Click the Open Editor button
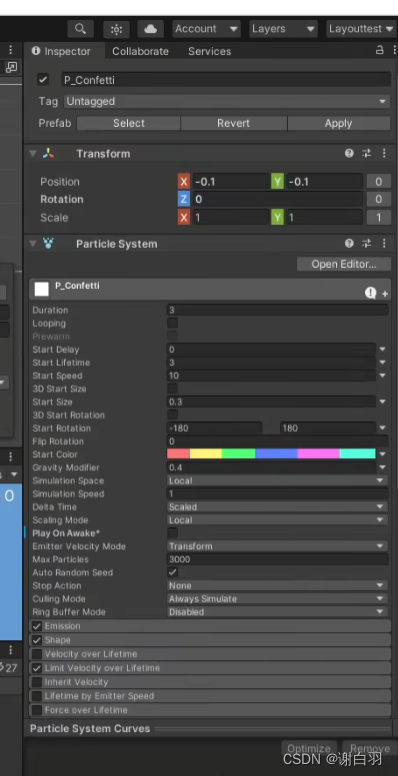The image size is (398, 776). coord(344,264)
